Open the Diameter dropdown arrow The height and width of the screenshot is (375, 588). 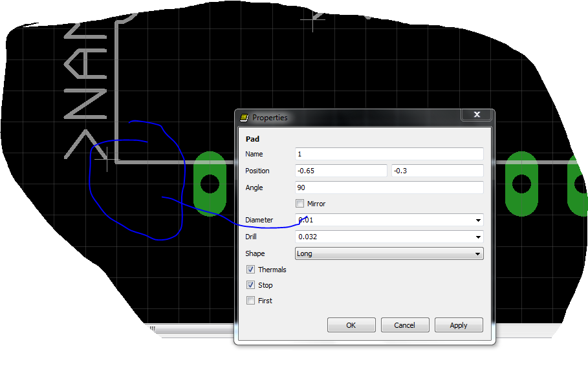[x=478, y=220]
